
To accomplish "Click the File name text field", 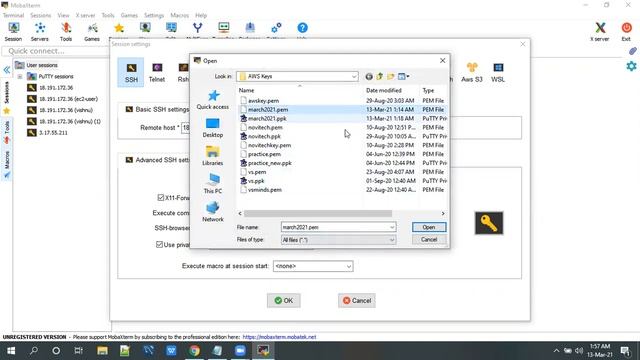I will coord(334,227).
